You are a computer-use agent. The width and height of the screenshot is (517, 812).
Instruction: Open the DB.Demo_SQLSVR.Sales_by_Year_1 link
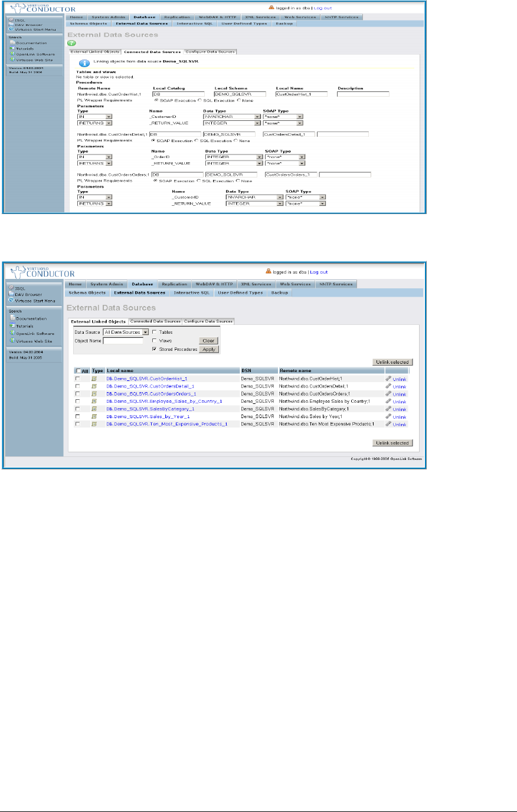tap(148, 416)
